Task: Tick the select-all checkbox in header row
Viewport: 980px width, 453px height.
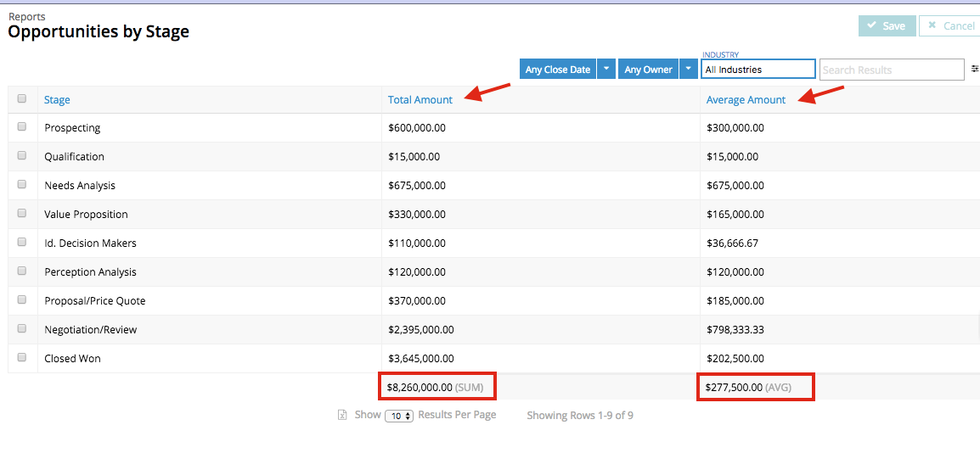Action: coord(22,99)
